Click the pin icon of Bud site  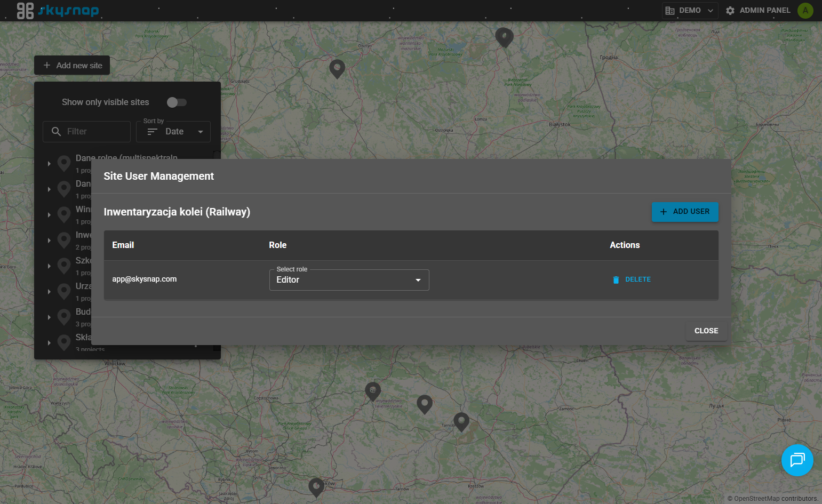pos(64,317)
